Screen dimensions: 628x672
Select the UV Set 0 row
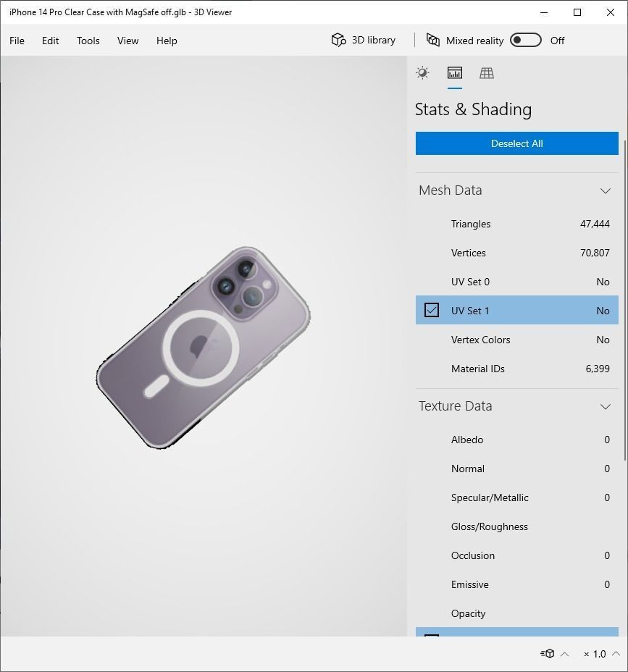tap(517, 282)
